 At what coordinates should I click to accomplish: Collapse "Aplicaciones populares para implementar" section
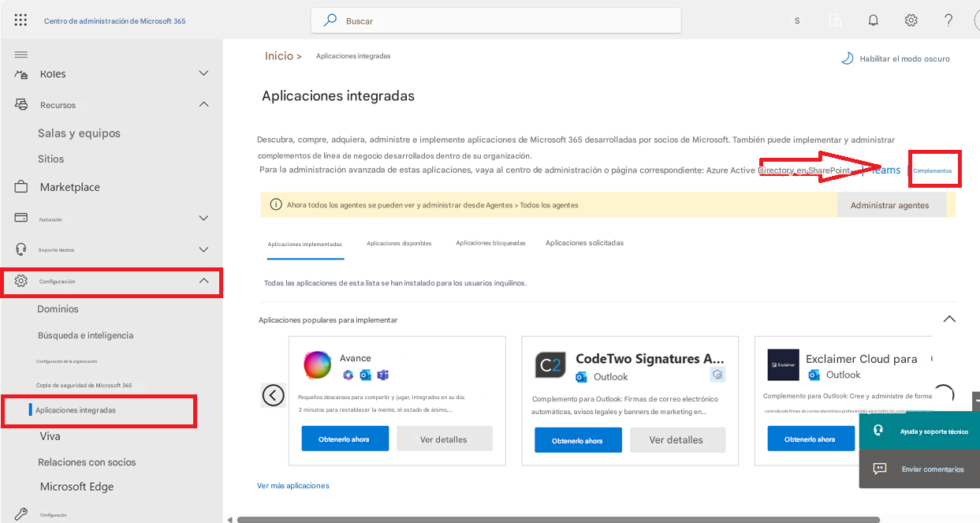tap(949, 319)
